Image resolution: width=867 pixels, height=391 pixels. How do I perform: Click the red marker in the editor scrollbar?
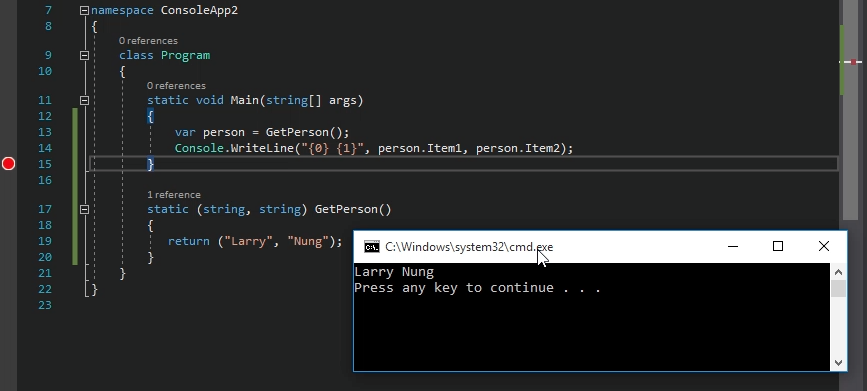(x=853, y=62)
